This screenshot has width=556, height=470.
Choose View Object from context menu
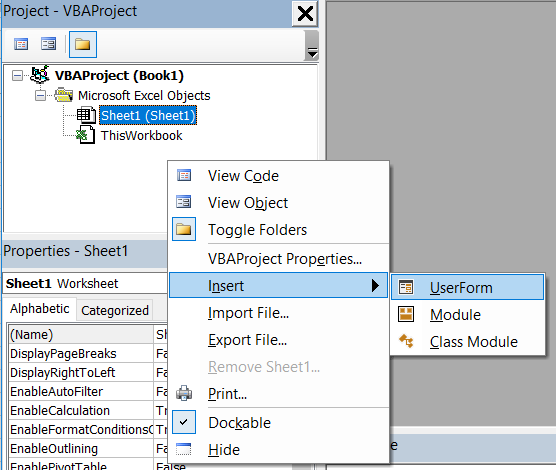pyautogui.click(x=279, y=203)
